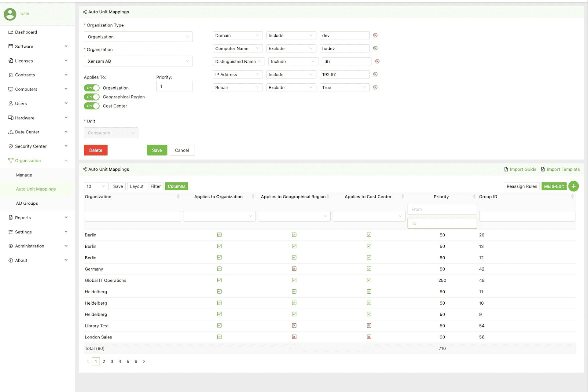Image resolution: width=588 pixels, height=392 pixels.
Task: Click the Priority input field
Action: pyautogui.click(x=174, y=86)
